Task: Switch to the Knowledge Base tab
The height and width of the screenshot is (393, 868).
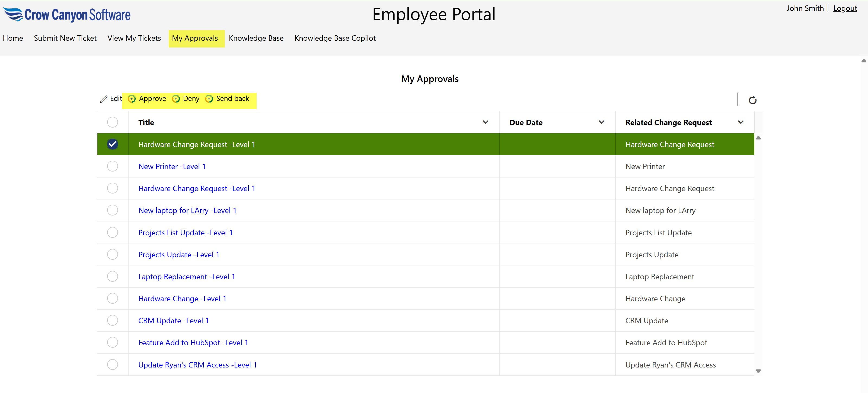Action: [256, 38]
